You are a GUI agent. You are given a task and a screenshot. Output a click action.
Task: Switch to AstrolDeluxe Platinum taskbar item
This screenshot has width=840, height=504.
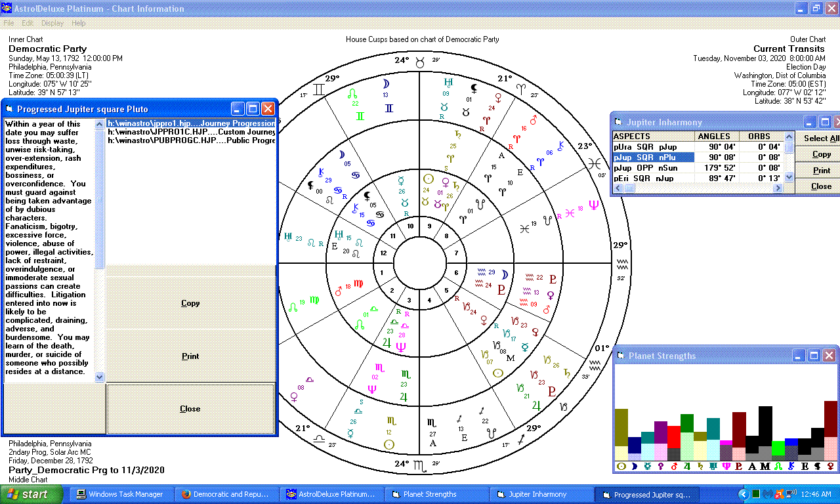coord(332,494)
